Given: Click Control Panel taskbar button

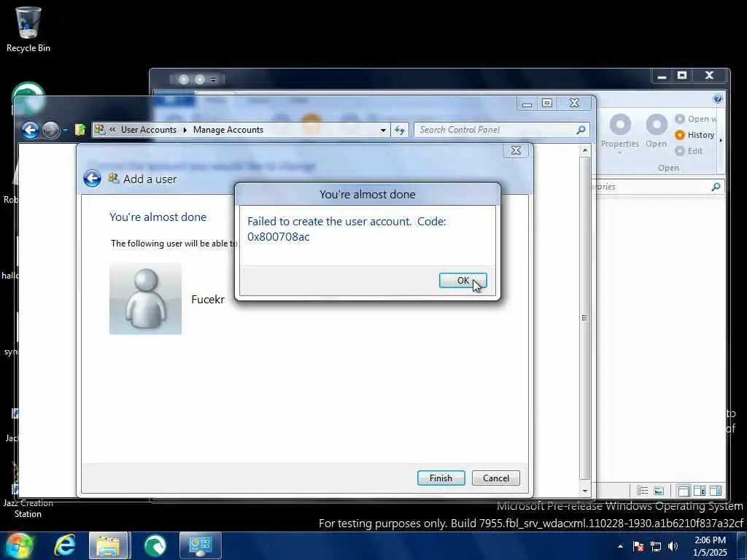Looking at the screenshot, I should click(x=200, y=545).
